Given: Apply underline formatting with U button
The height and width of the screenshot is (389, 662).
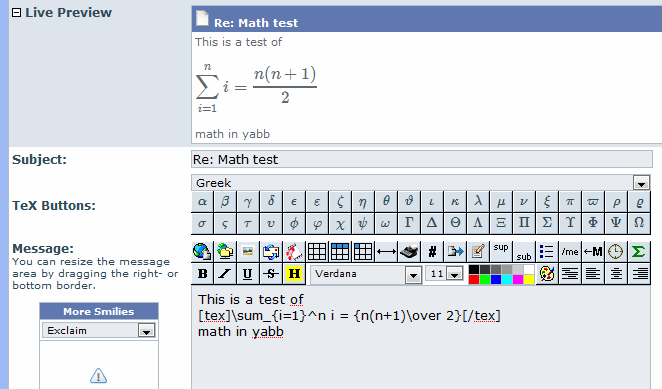Looking at the screenshot, I should point(248,274).
